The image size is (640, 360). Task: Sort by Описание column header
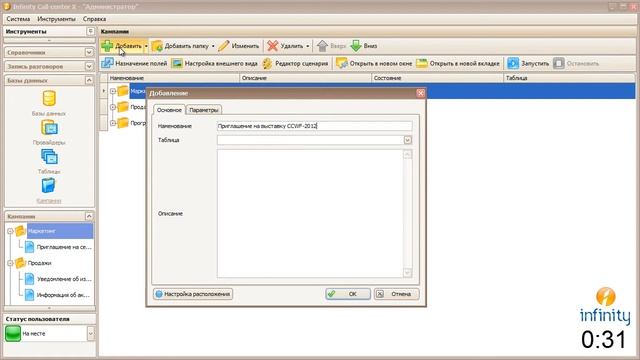pyautogui.click(x=305, y=78)
